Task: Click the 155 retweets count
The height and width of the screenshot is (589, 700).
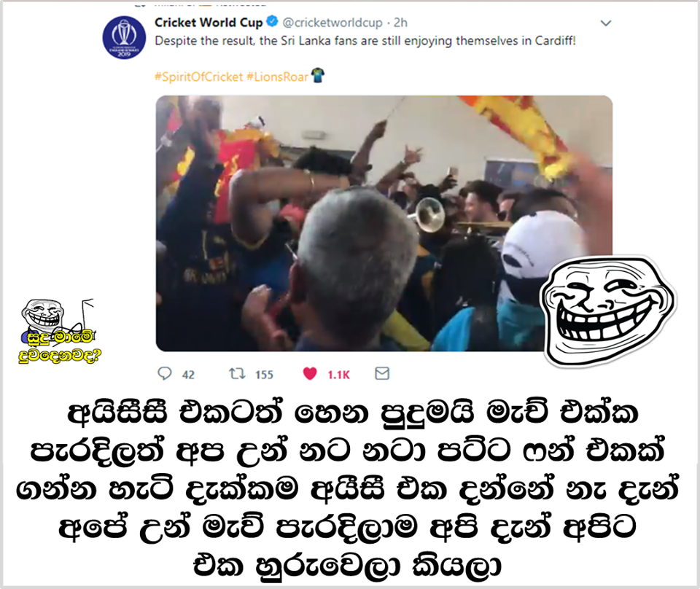Action: pos(264,375)
